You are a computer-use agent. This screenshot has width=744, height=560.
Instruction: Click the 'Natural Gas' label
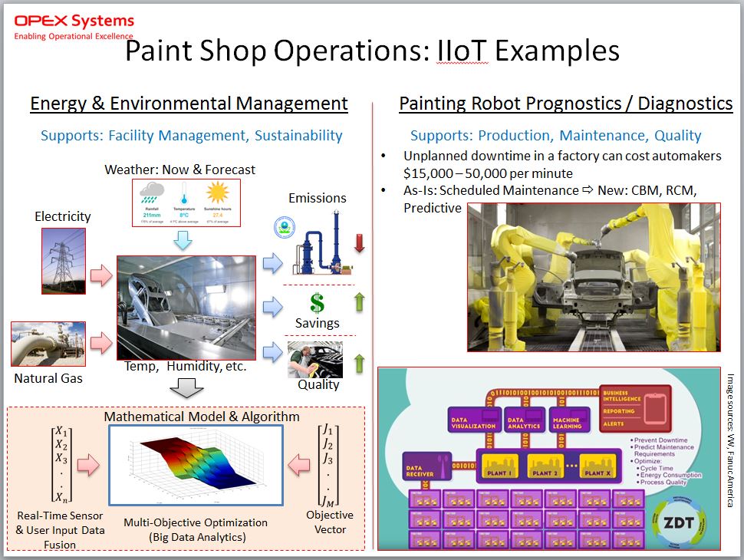(48, 378)
